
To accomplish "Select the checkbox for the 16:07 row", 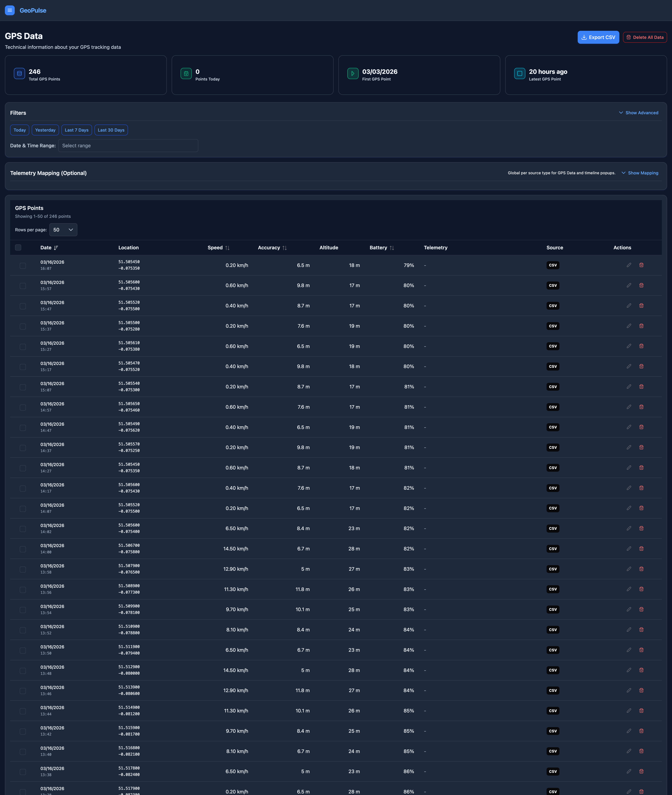I will coord(23,266).
